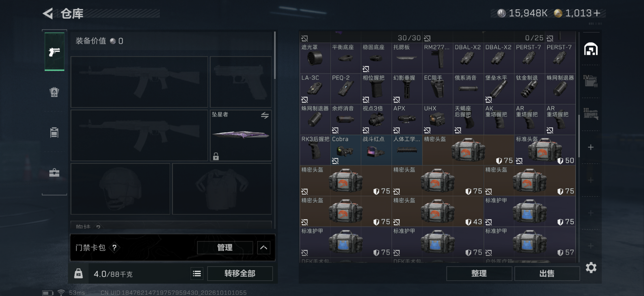
Task: Open the backpack tab in left sidebar
Action: [x=54, y=92]
